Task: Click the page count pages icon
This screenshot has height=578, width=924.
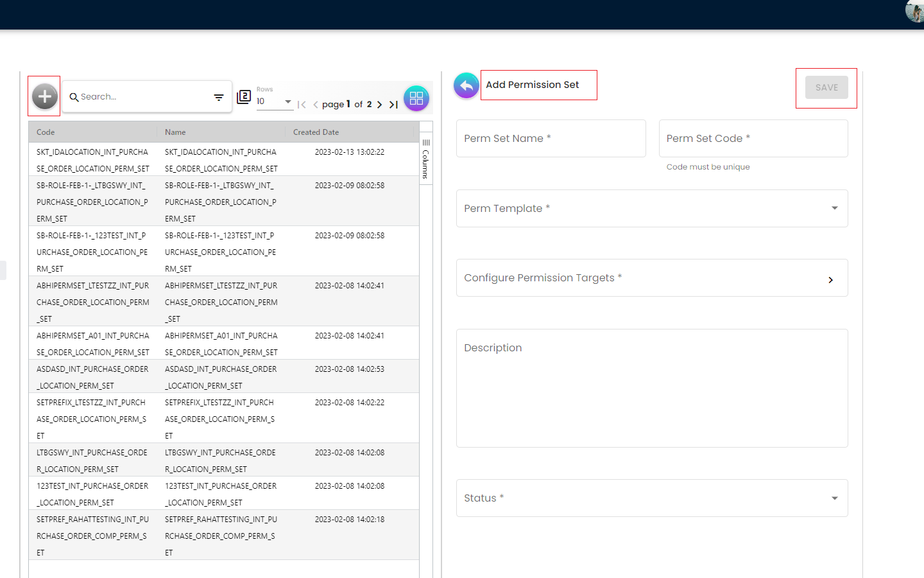Action: (x=244, y=97)
